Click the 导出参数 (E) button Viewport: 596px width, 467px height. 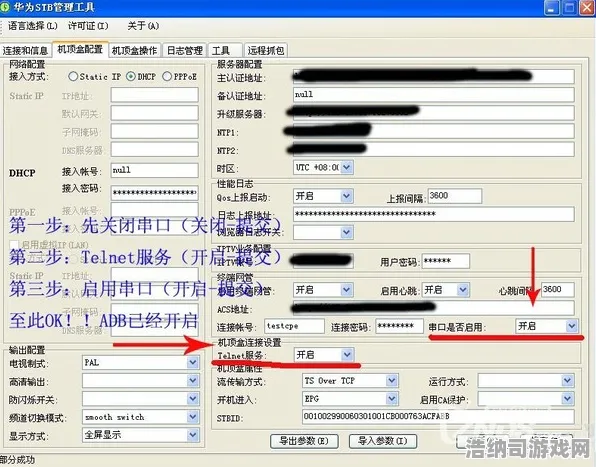[304, 441]
